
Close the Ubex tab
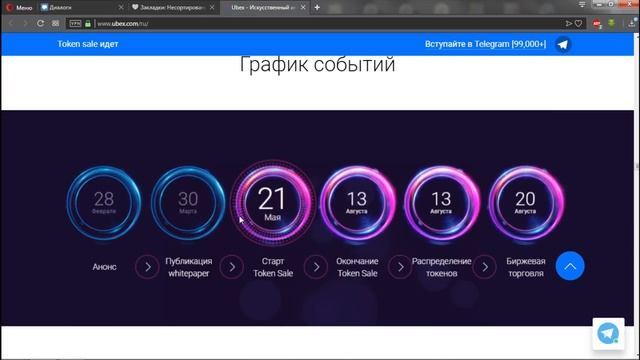(303, 7)
